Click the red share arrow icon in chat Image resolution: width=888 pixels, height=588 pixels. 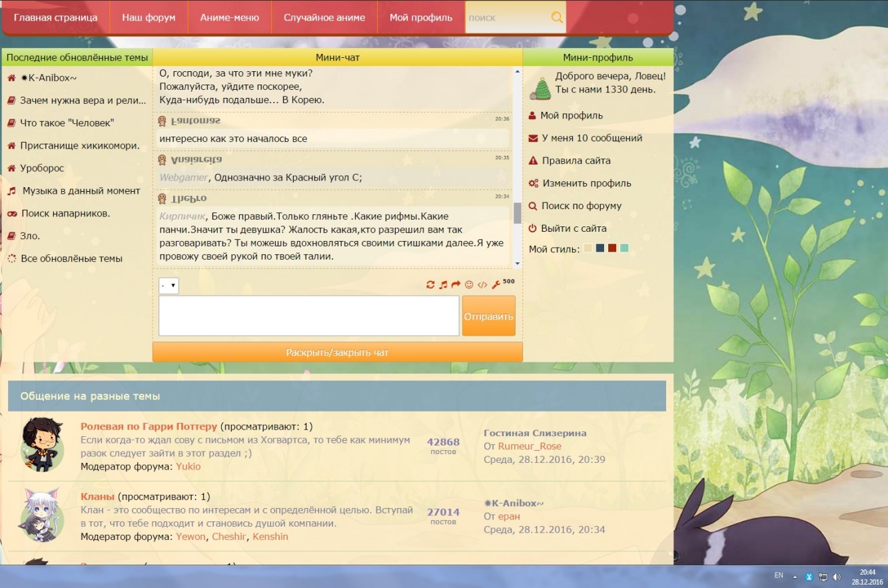point(456,285)
